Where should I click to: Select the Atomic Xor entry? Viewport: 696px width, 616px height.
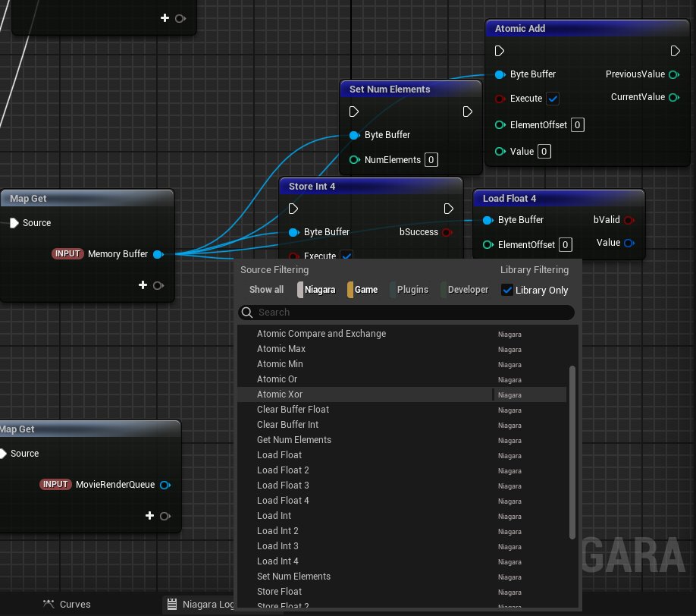click(x=402, y=394)
